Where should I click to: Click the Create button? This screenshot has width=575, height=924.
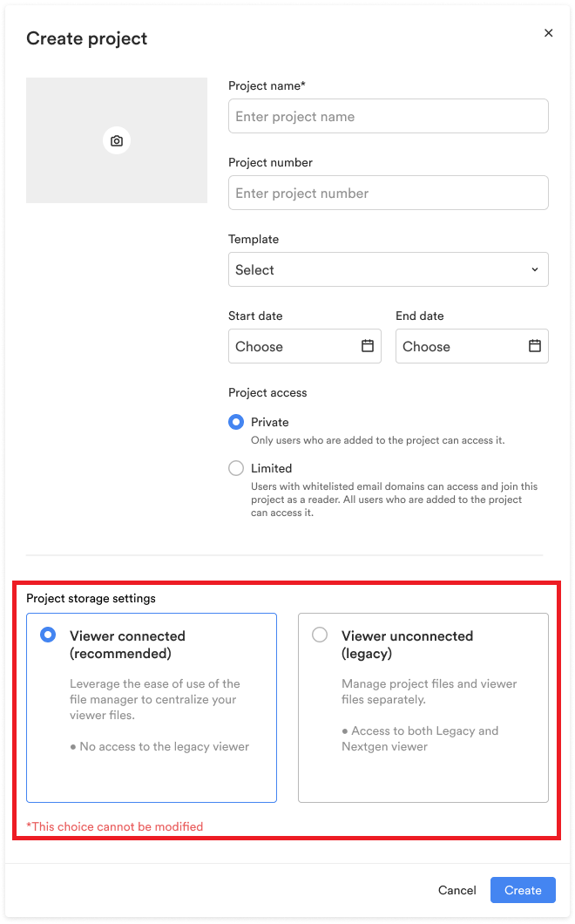(523, 890)
